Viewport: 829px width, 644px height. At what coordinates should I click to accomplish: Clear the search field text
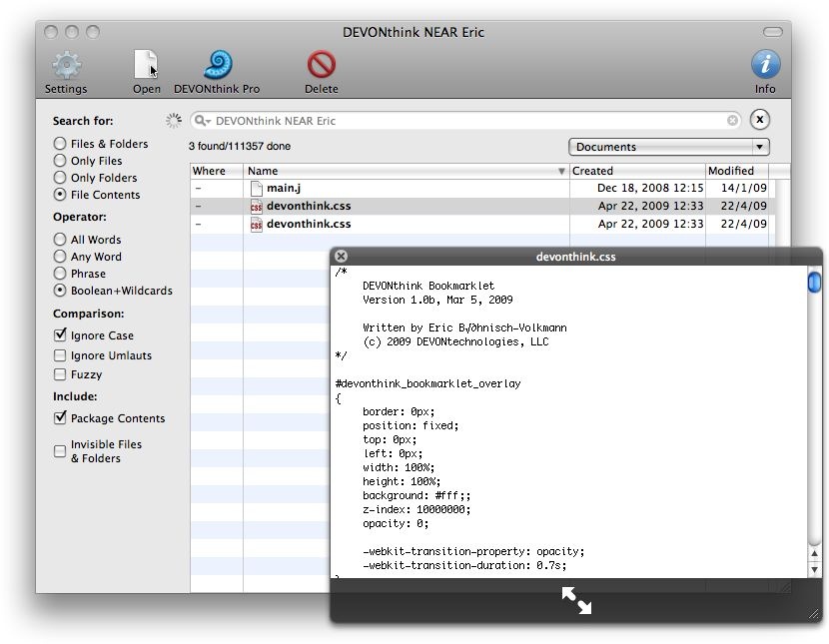pos(732,121)
